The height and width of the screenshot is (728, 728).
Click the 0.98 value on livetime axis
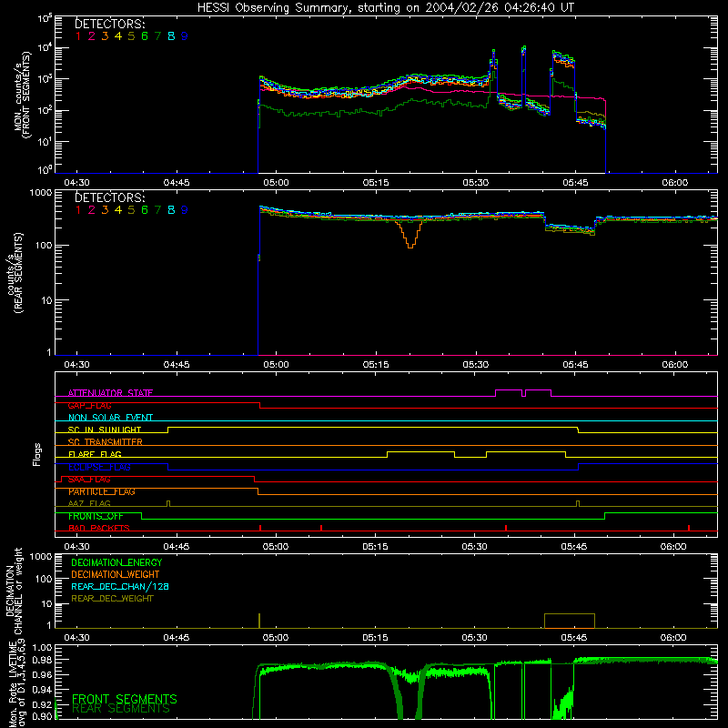coord(42,660)
